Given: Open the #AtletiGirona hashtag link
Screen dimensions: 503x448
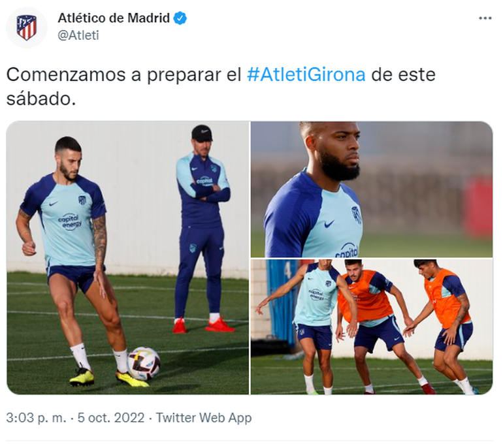Looking at the screenshot, I should [x=306, y=74].
